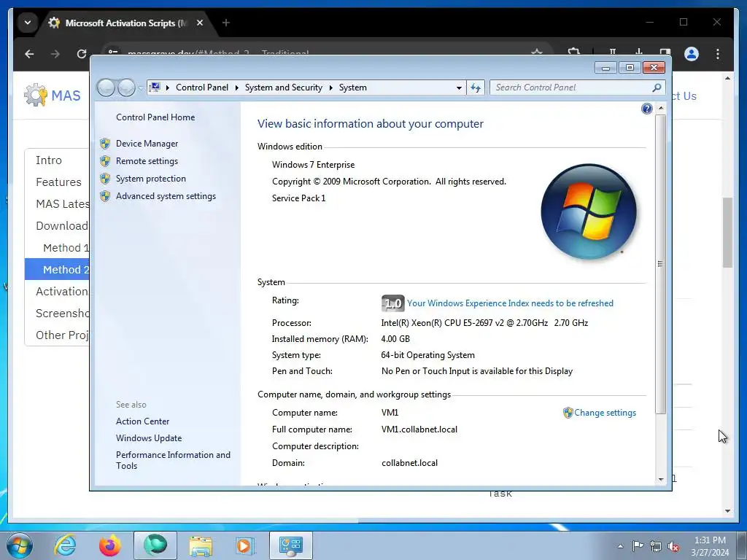Click the Control Panel vertical scrollbar thumb
Screen dimensions: 747x560
coord(660,263)
